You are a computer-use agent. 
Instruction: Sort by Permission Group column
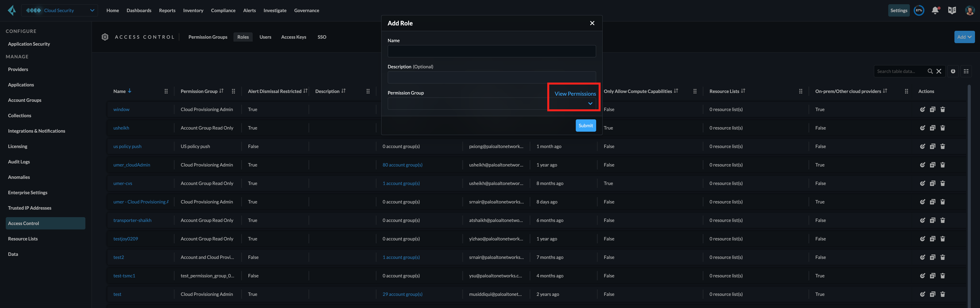(x=221, y=91)
